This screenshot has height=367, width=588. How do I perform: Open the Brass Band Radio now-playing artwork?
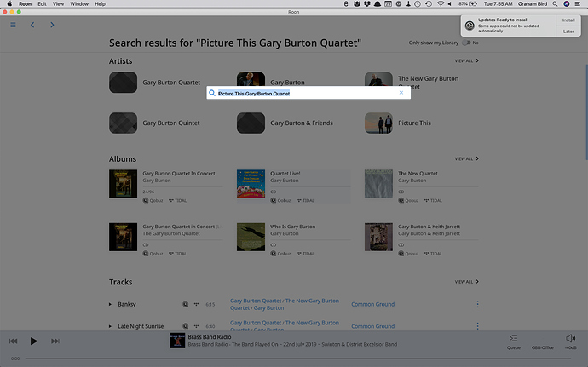pyautogui.click(x=177, y=341)
